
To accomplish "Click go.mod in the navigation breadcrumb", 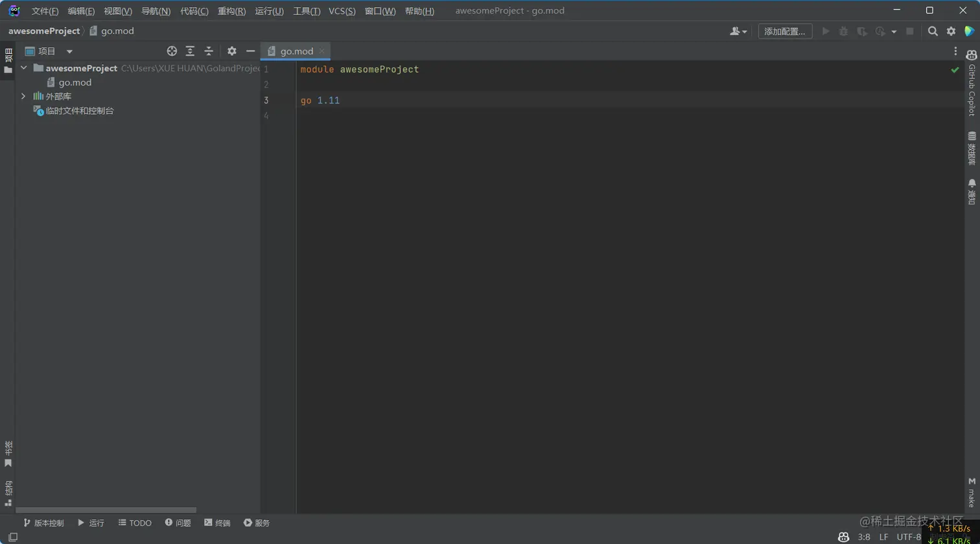I will click(112, 31).
